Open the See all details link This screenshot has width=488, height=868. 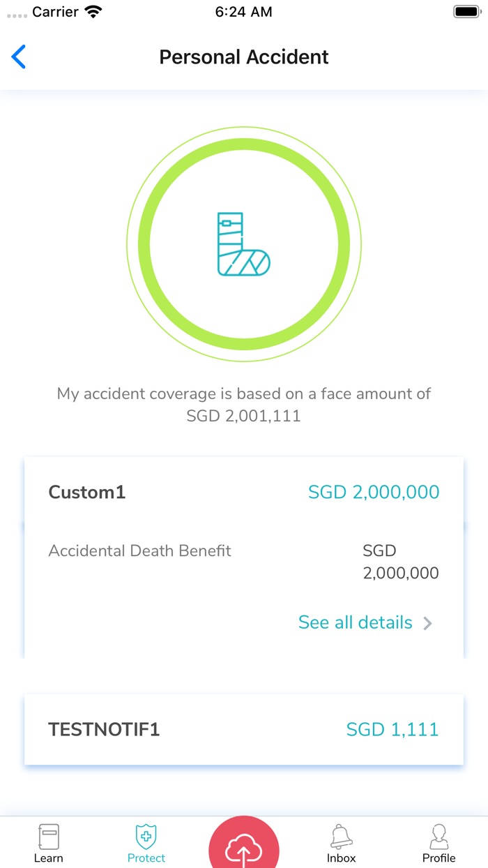point(356,622)
